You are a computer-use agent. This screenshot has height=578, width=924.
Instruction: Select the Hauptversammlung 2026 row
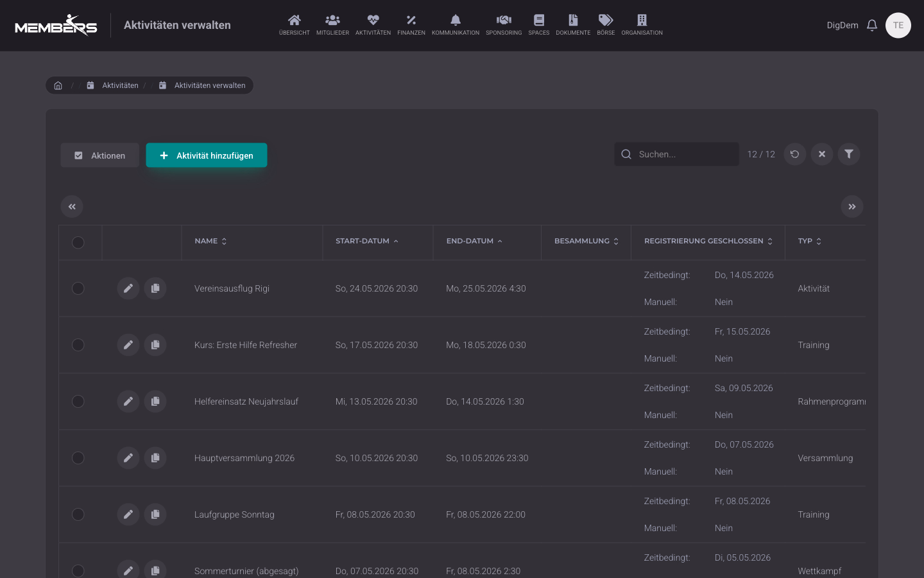pos(78,458)
